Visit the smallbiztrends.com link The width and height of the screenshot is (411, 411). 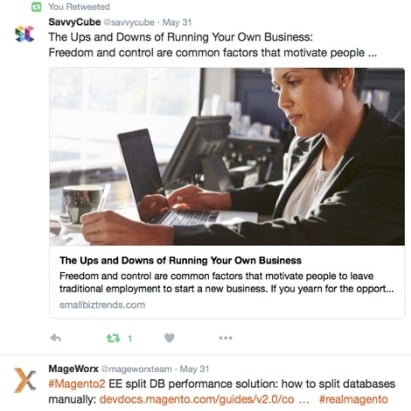tap(102, 305)
